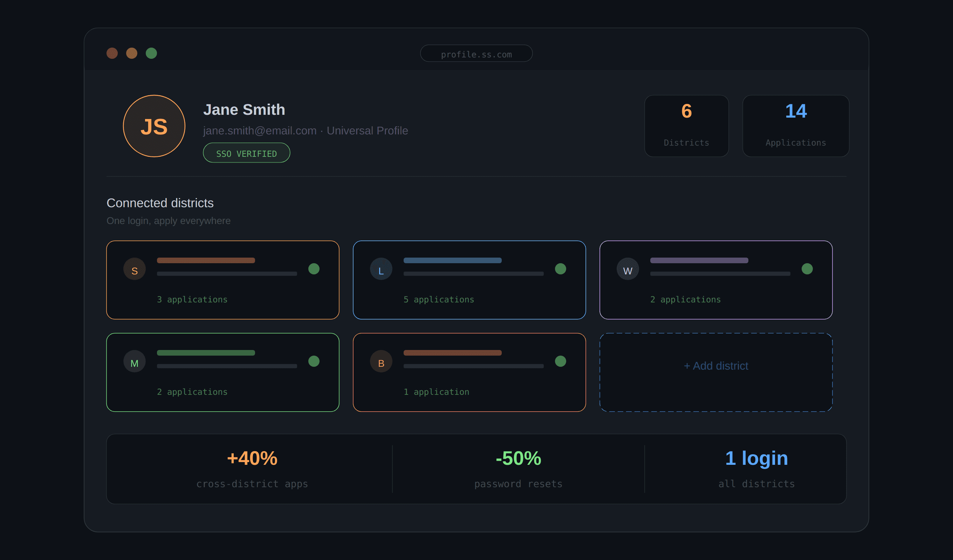Click the M district avatar icon

click(x=134, y=361)
